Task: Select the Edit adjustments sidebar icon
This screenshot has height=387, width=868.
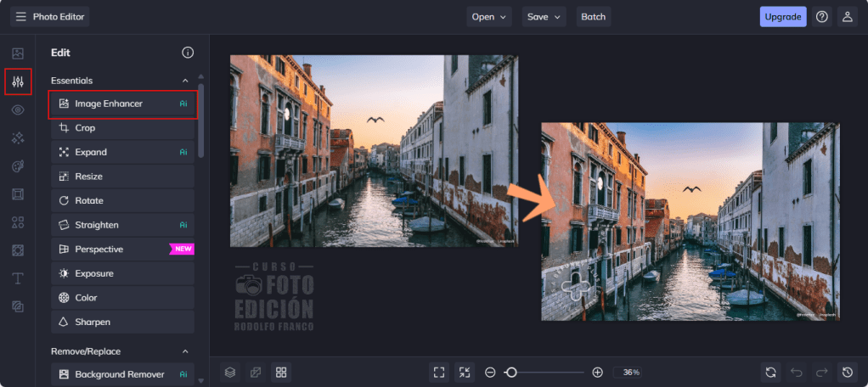Action: (x=18, y=81)
